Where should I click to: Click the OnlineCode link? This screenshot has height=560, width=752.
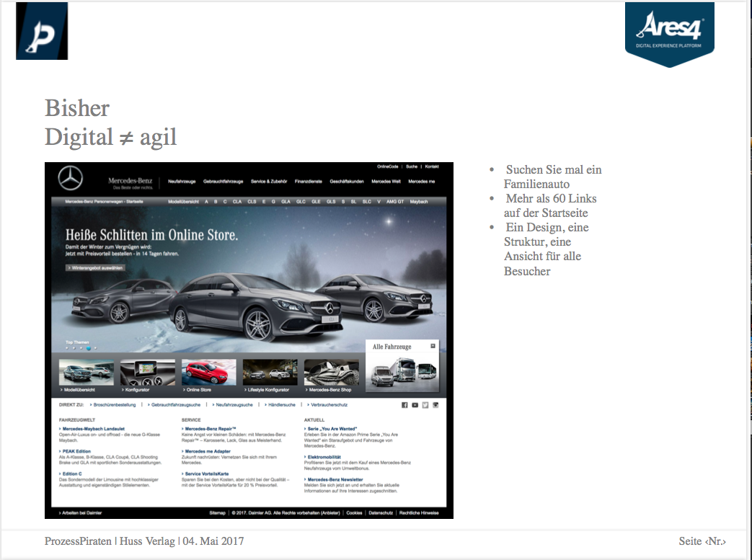coord(387,166)
